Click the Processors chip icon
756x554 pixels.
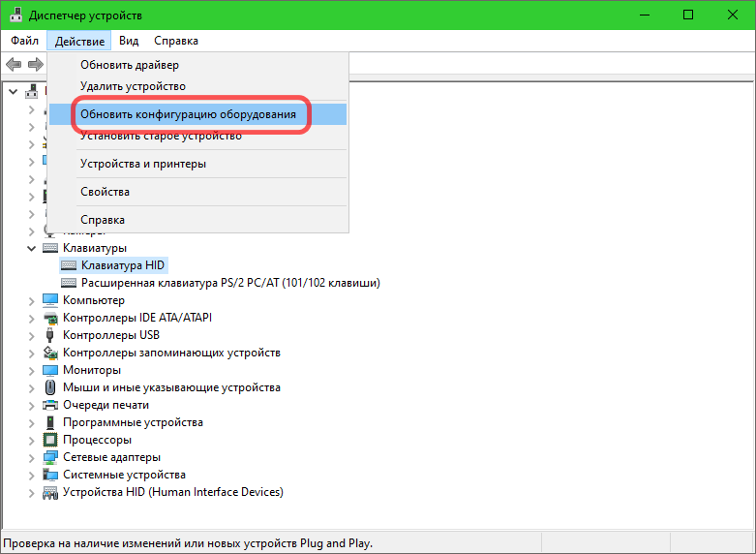pos(51,440)
